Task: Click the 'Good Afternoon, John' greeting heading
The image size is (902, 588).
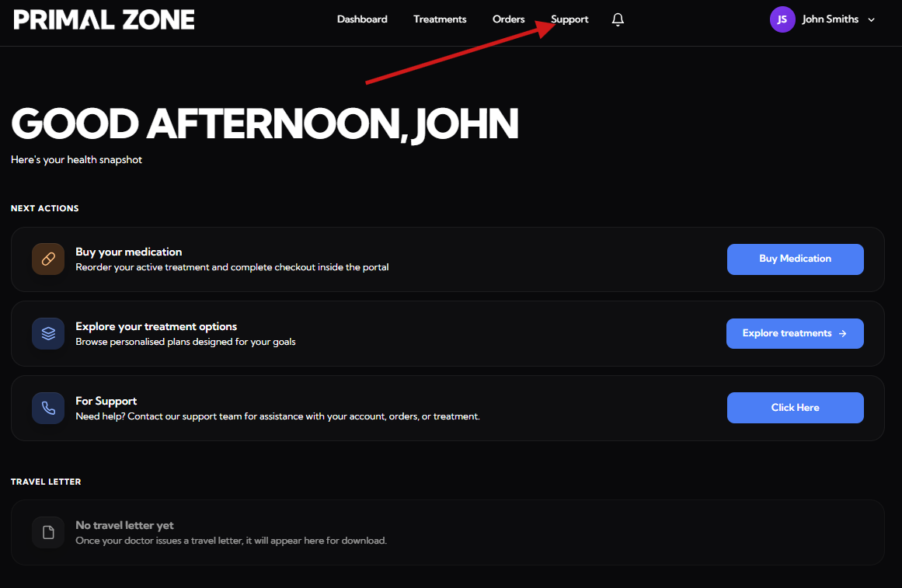Action: pos(264,124)
